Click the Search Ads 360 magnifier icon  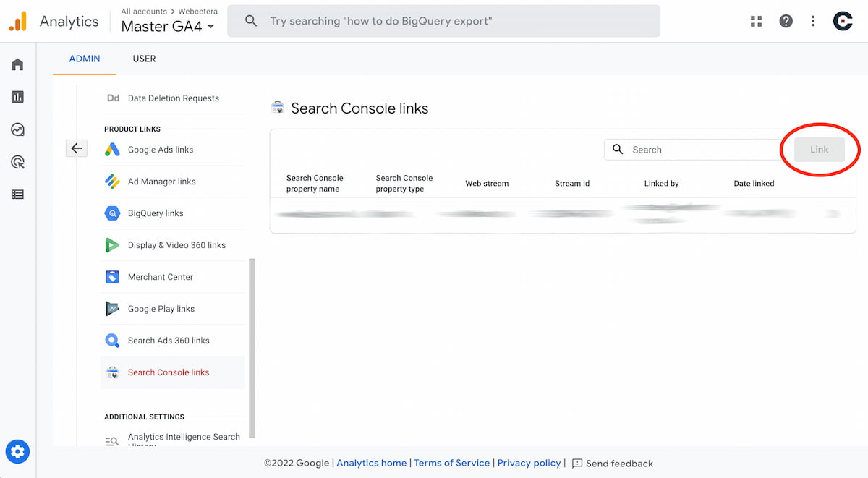(x=112, y=341)
